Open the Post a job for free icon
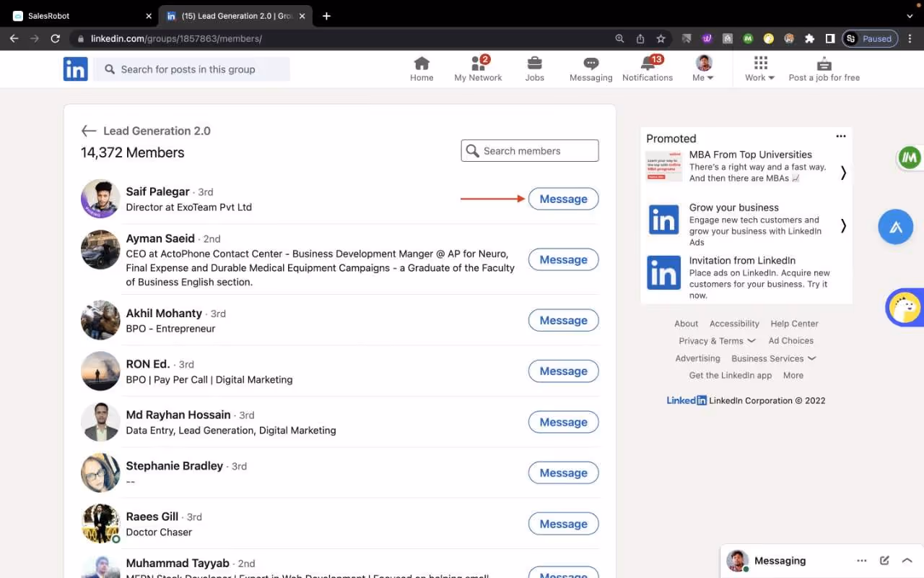 824,64
